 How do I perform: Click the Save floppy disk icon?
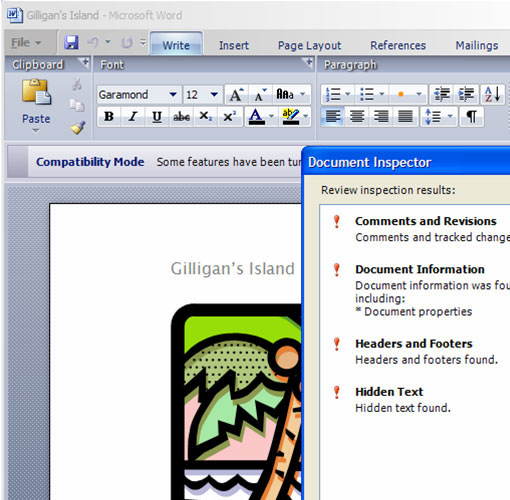point(71,42)
